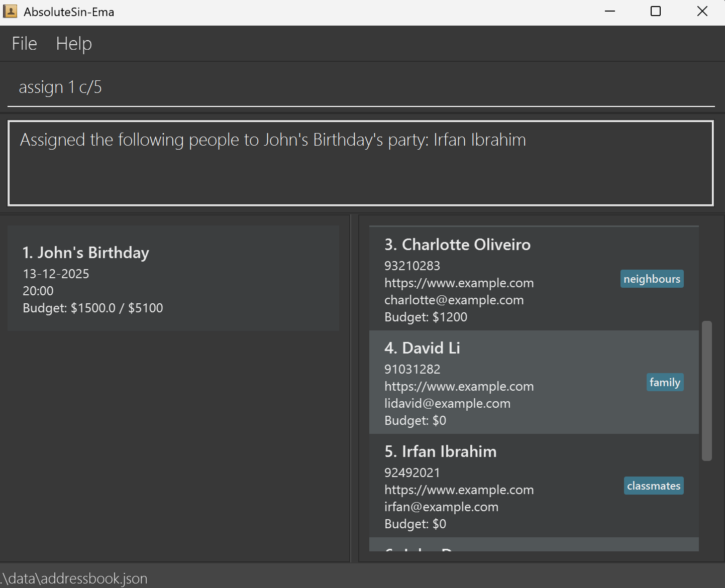The width and height of the screenshot is (725, 588).
Task: Maximize the application window
Action: (x=655, y=12)
